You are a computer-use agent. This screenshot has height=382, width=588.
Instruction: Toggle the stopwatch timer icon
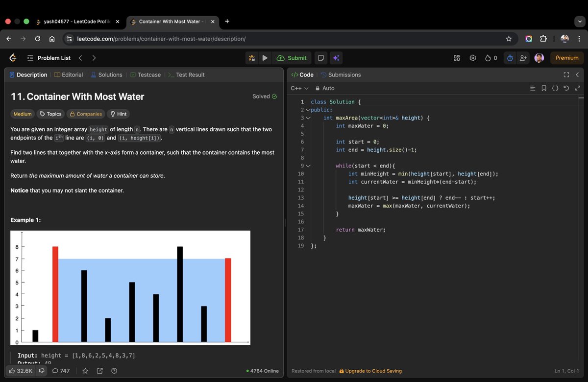[x=510, y=58]
